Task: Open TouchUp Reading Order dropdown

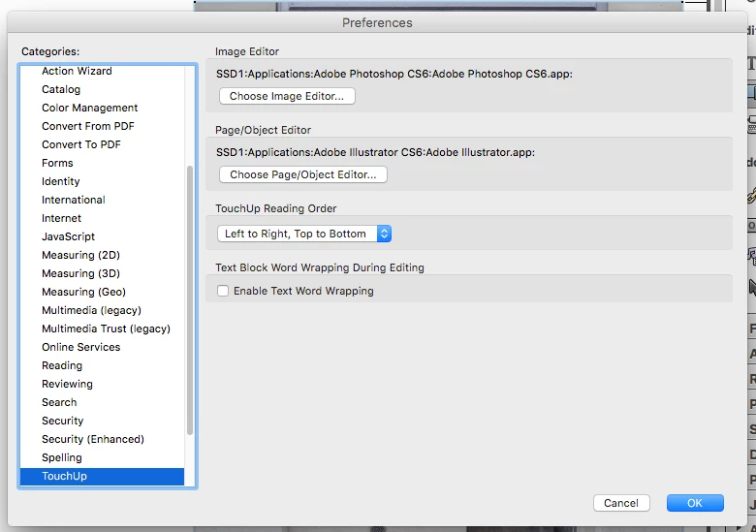Action: tap(304, 234)
